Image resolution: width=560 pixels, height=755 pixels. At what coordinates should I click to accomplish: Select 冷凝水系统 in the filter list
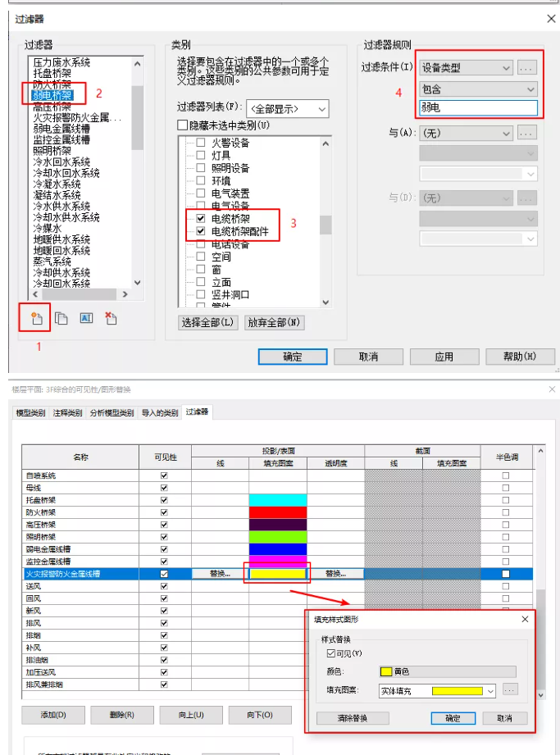click(57, 184)
